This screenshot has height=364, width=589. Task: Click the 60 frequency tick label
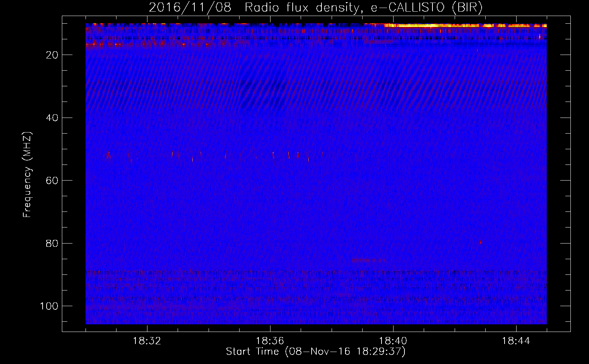click(x=52, y=181)
